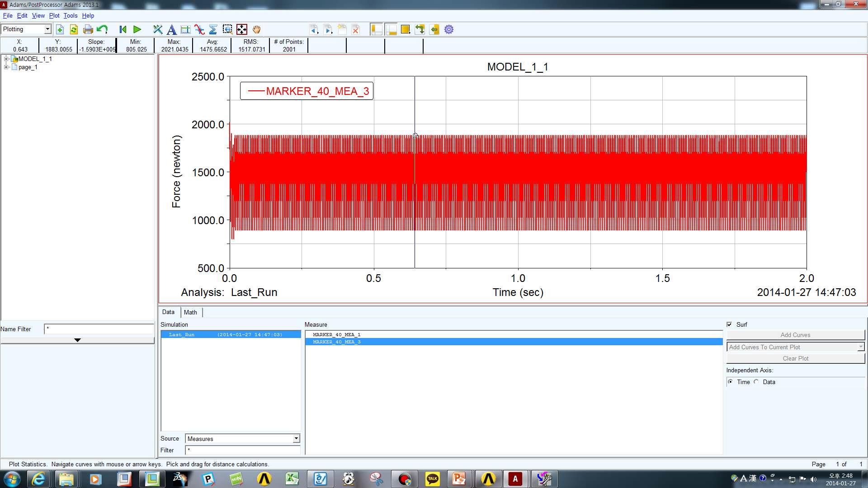Select the Pan hand tool
868x488 pixels.
point(256,30)
